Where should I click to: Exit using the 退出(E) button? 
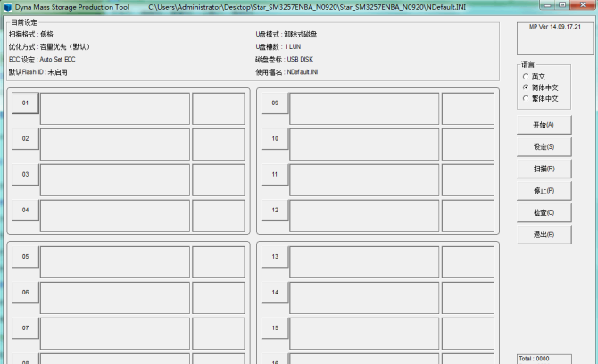point(544,235)
